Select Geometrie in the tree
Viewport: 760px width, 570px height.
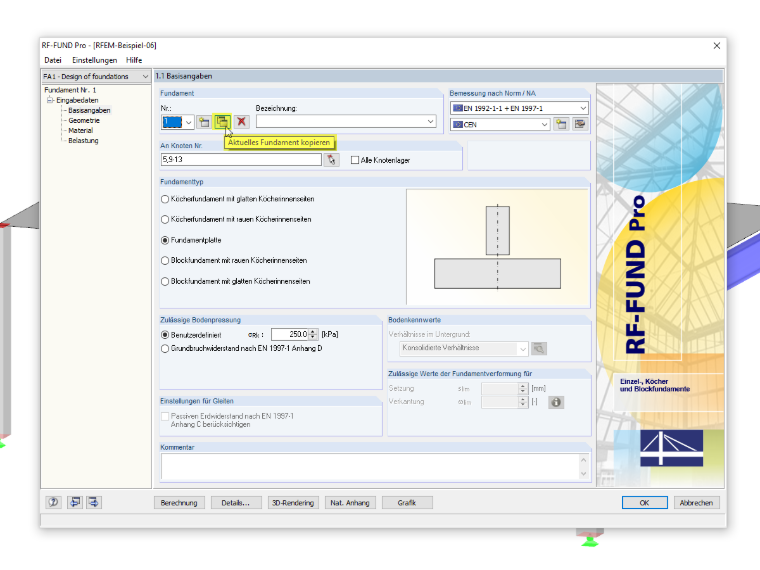pos(84,121)
